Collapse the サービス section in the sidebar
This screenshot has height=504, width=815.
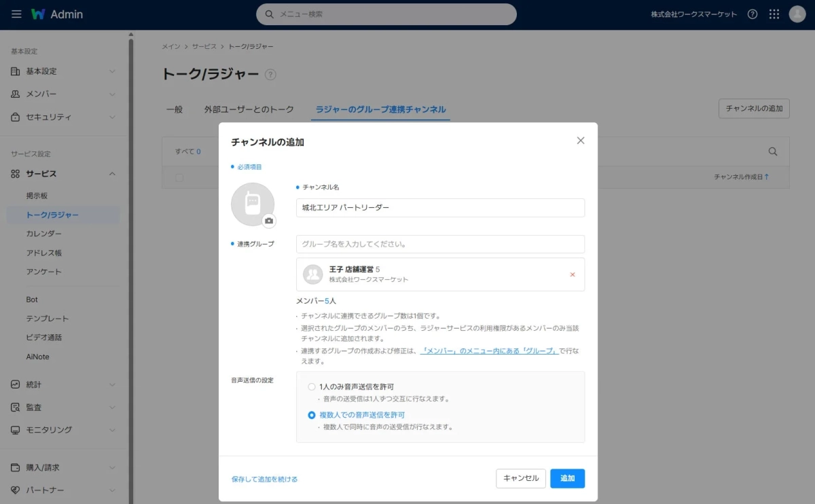pyautogui.click(x=112, y=173)
